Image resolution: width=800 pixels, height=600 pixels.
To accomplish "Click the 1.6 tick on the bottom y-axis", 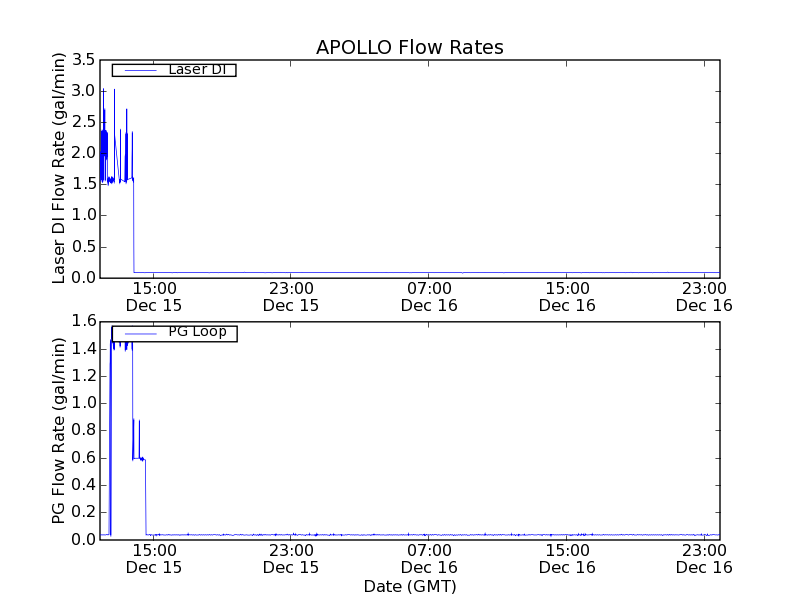I will coord(83,321).
